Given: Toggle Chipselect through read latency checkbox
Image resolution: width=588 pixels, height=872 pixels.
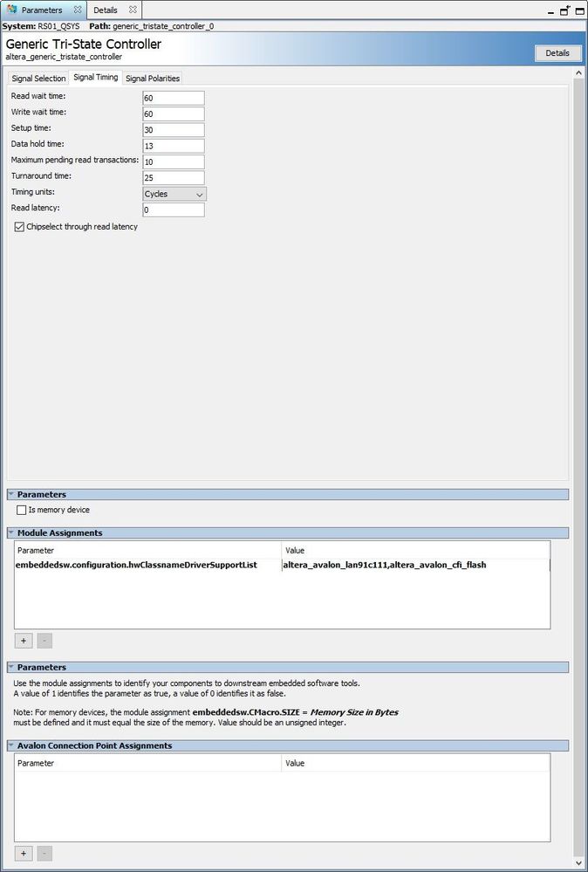Looking at the screenshot, I should tap(19, 227).
